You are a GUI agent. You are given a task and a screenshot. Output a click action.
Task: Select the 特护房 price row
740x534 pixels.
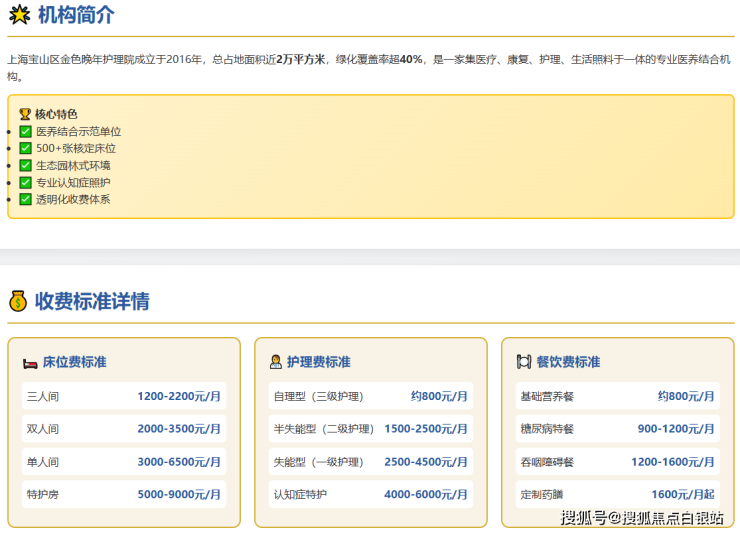pyautogui.click(x=123, y=494)
